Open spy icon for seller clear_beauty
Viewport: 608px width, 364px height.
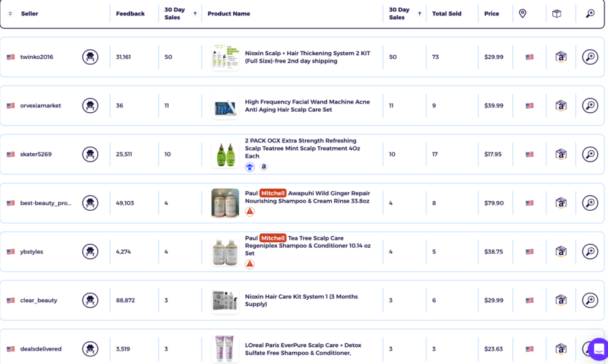pyautogui.click(x=90, y=300)
